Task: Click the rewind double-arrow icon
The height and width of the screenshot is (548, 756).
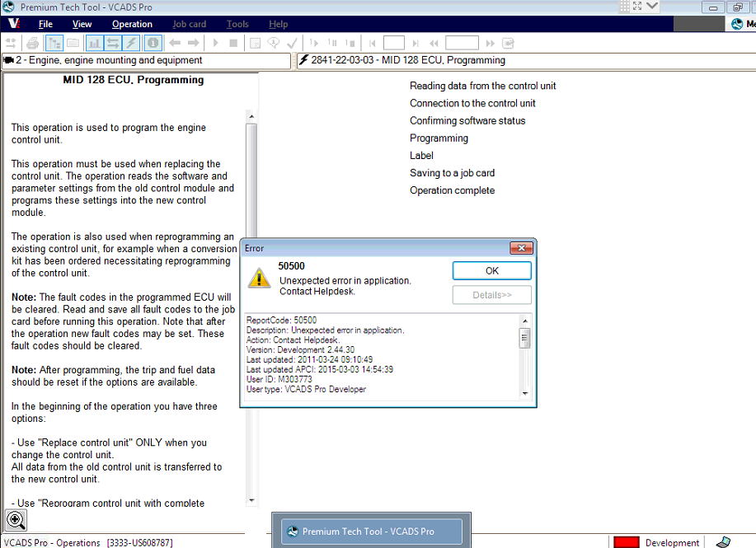Action: click(434, 44)
